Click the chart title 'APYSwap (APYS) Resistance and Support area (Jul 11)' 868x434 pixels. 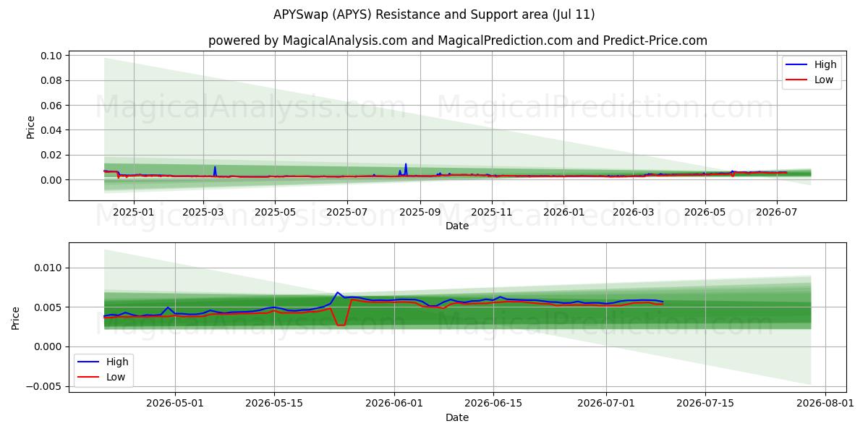(434, 14)
